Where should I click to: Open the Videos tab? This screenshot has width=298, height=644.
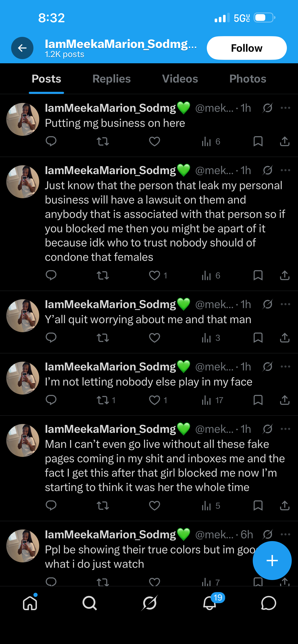(x=180, y=79)
